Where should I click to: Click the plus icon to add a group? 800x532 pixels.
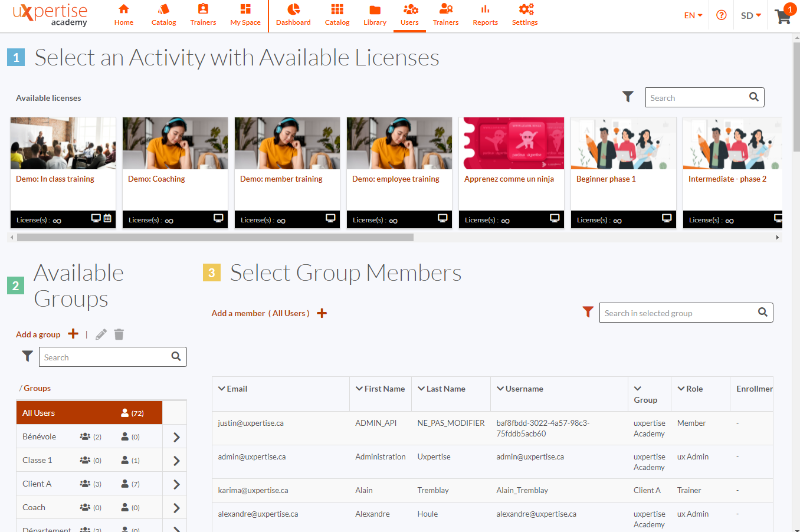pyautogui.click(x=73, y=334)
